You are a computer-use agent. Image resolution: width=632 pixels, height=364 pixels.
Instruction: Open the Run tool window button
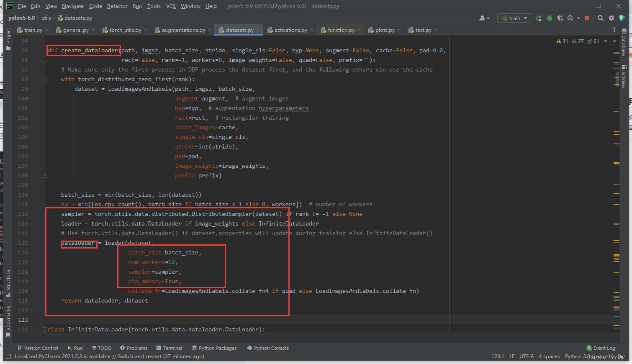tap(75, 348)
